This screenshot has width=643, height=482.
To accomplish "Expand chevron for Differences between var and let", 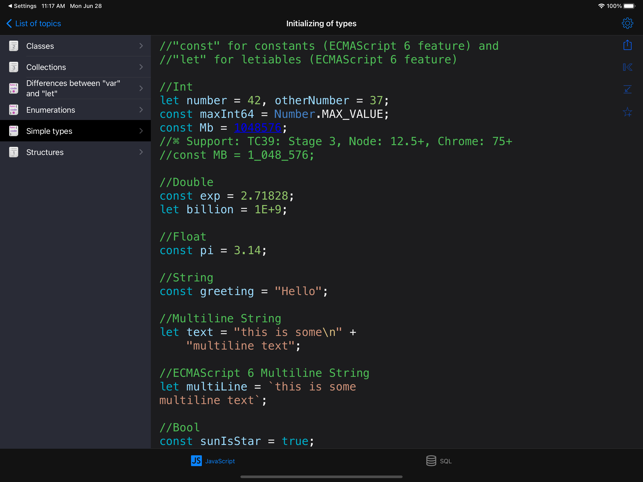I will click(141, 89).
